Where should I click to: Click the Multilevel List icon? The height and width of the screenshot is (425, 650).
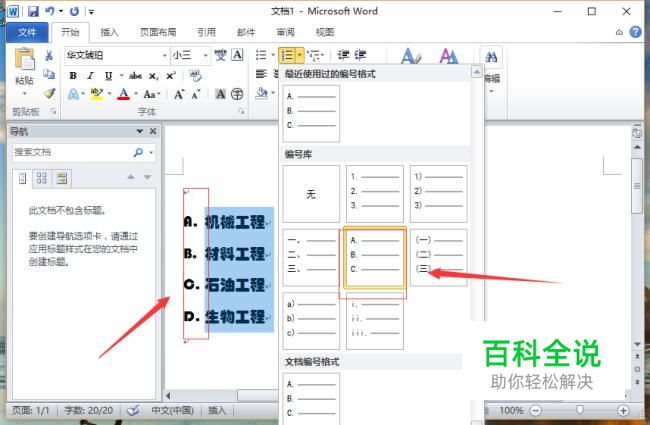[x=314, y=55]
